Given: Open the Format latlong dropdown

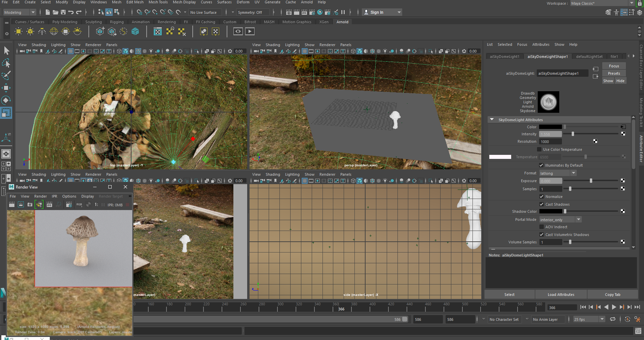Looking at the screenshot, I should [558, 173].
